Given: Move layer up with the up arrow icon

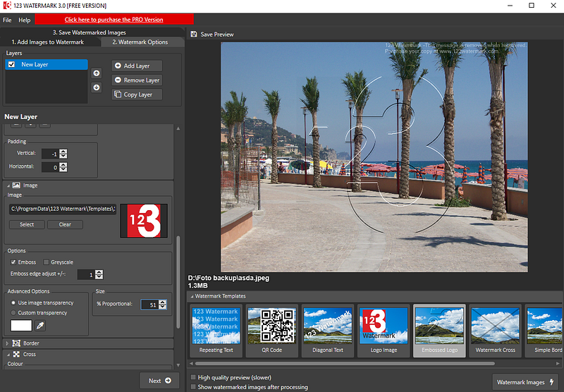Looking at the screenshot, I should click(97, 73).
